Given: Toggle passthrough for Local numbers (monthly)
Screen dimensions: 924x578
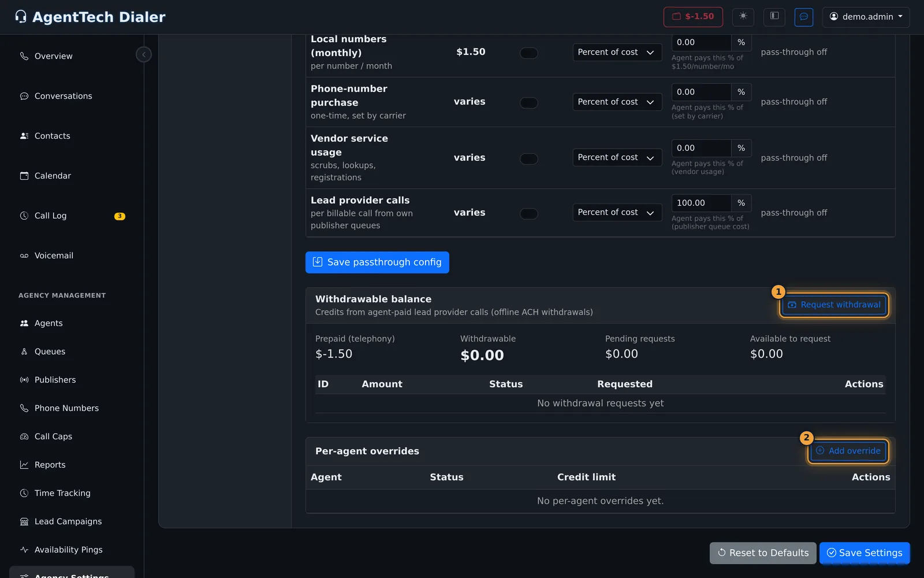Looking at the screenshot, I should pyautogui.click(x=529, y=53).
